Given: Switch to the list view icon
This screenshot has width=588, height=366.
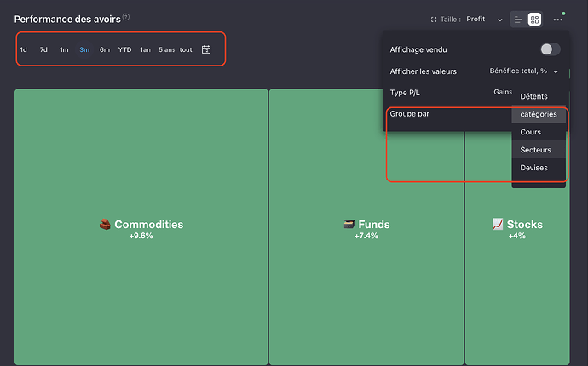Looking at the screenshot, I should pos(518,19).
